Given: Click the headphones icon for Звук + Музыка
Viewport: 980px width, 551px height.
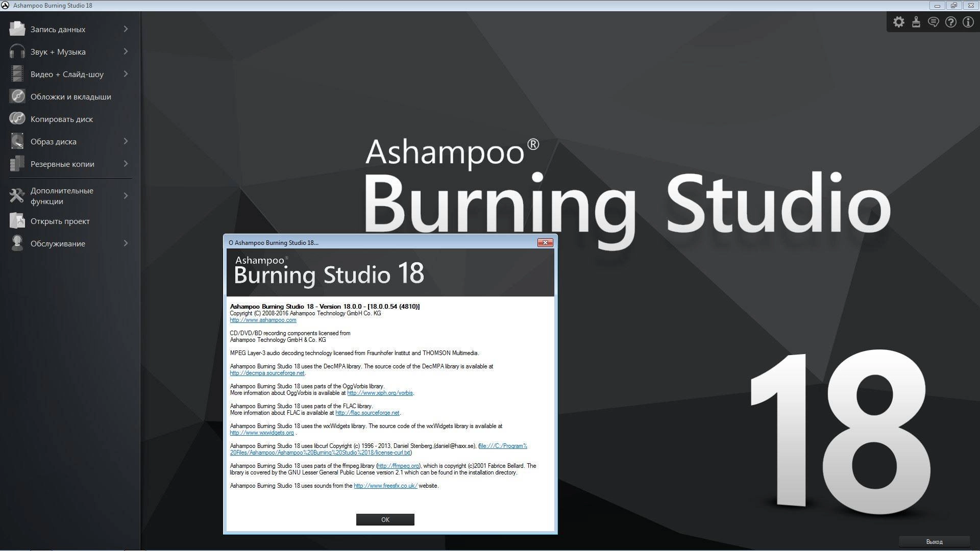Looking at the screenshot, I should click(17, 51).
